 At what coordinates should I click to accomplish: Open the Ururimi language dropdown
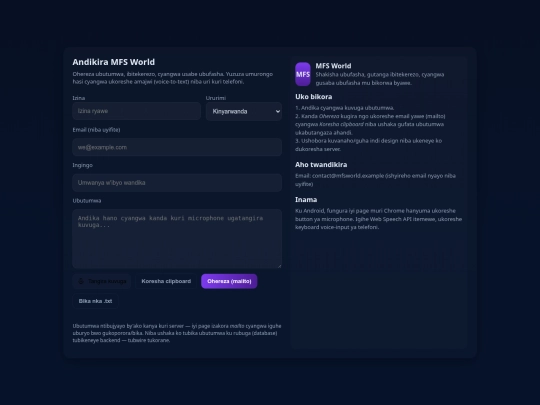244,111
